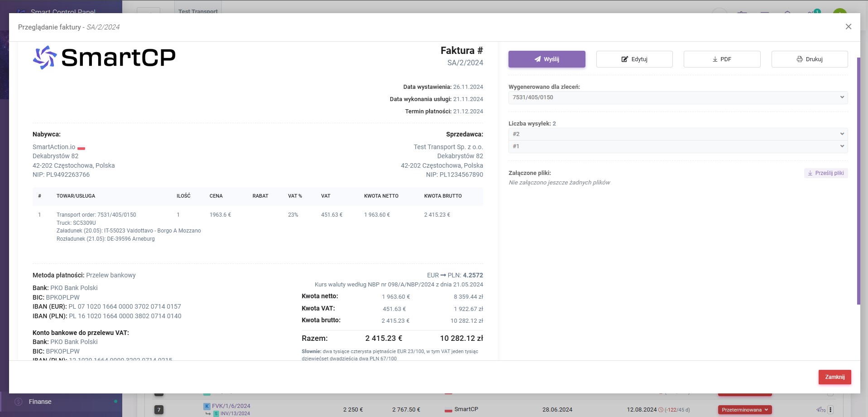
Task: Click the IBAN (EUR) account number
Action: [x=125, y=307]
